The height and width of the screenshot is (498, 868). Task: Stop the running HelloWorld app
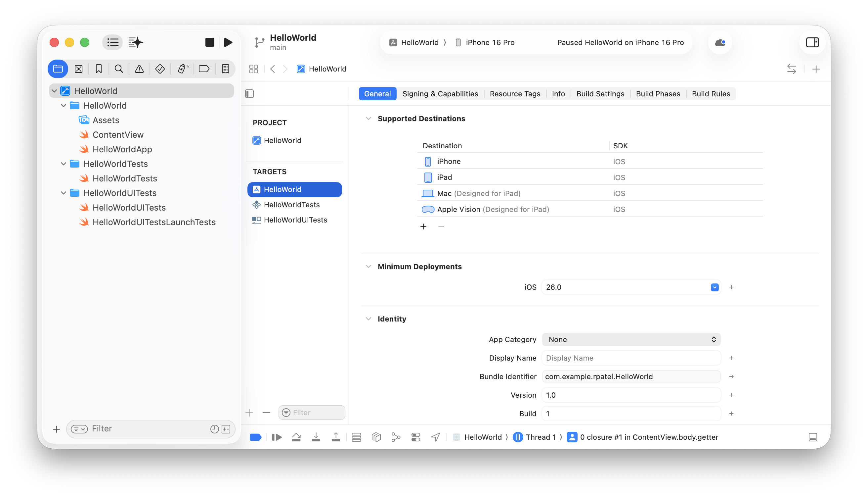210,42
